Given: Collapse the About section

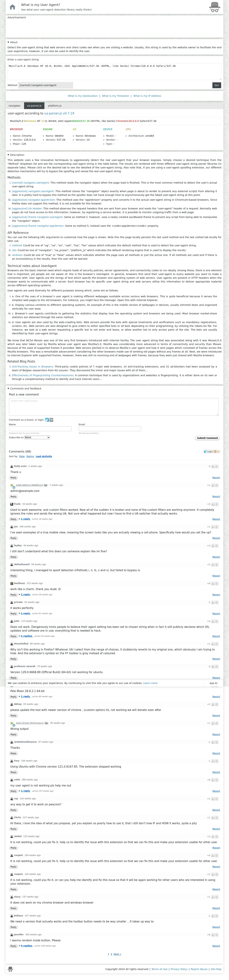Looking at the screenshot, I should coord(8,42).
